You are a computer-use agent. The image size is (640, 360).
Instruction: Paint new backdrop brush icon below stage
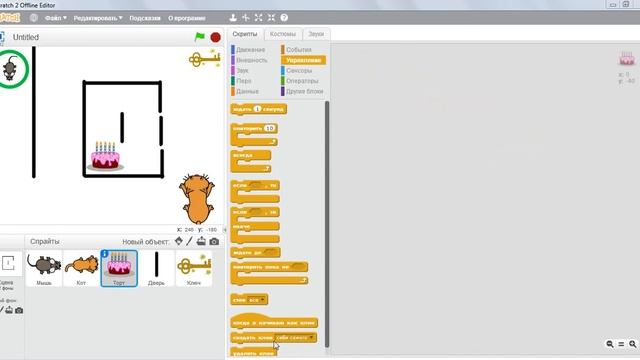1,310
